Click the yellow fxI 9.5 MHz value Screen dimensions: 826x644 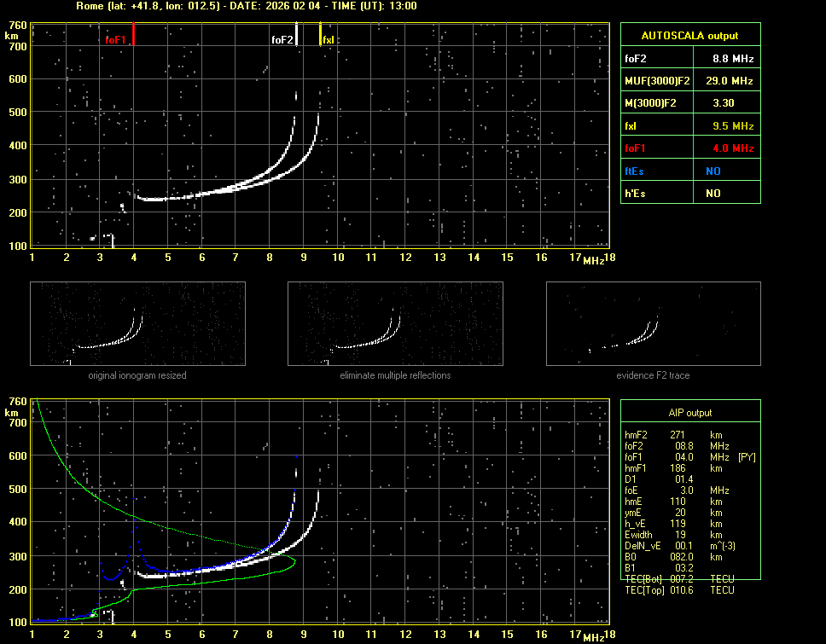[733, 126]
